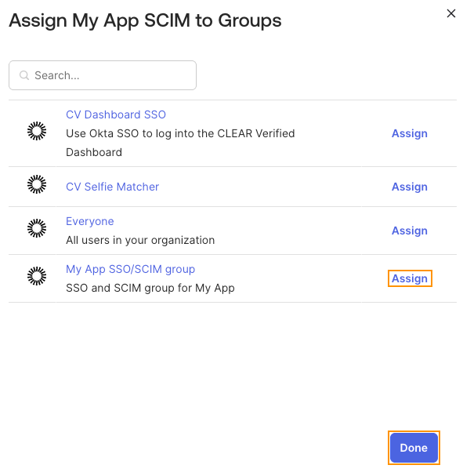
Task: Open the CV Dashboard SSO group link
Action: pyautogui.click(x=116, y=114)
